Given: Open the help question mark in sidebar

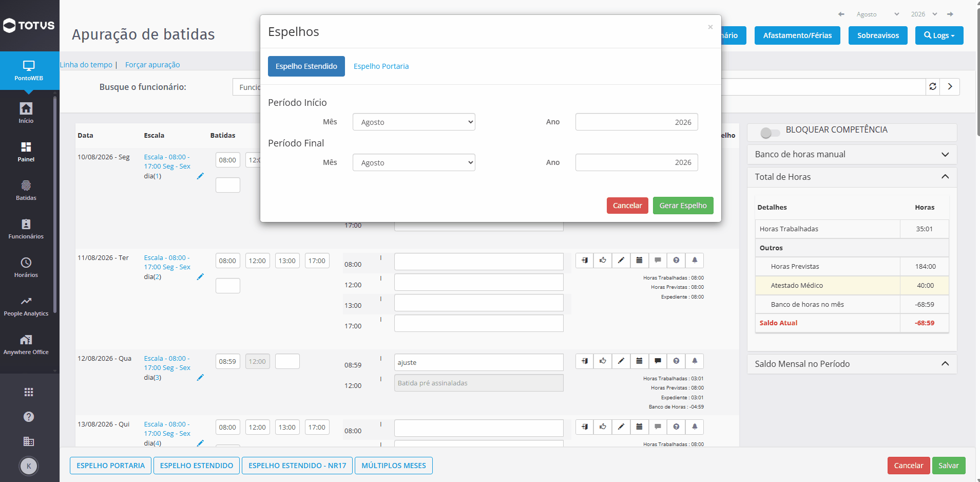Looking at the screenshot, I should point(29,417).
